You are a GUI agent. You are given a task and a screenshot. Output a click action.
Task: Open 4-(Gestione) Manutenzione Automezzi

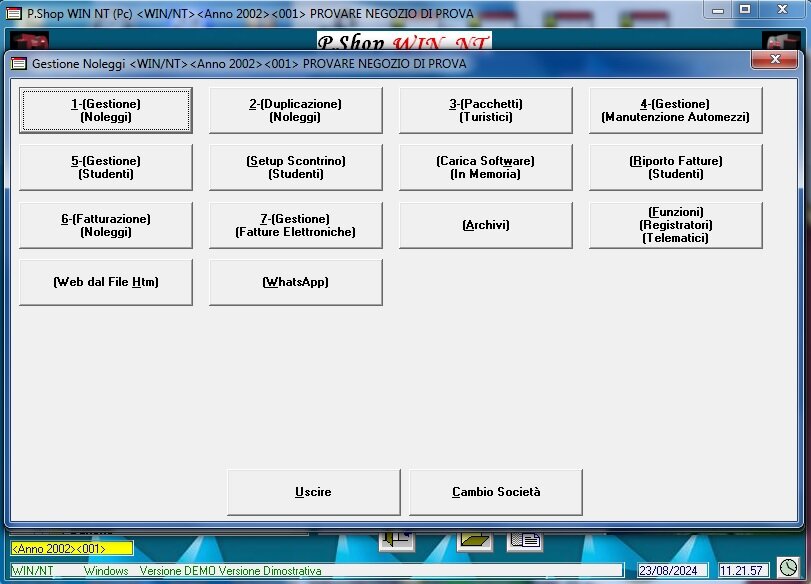pyautogui.click(x=675, y=110)
